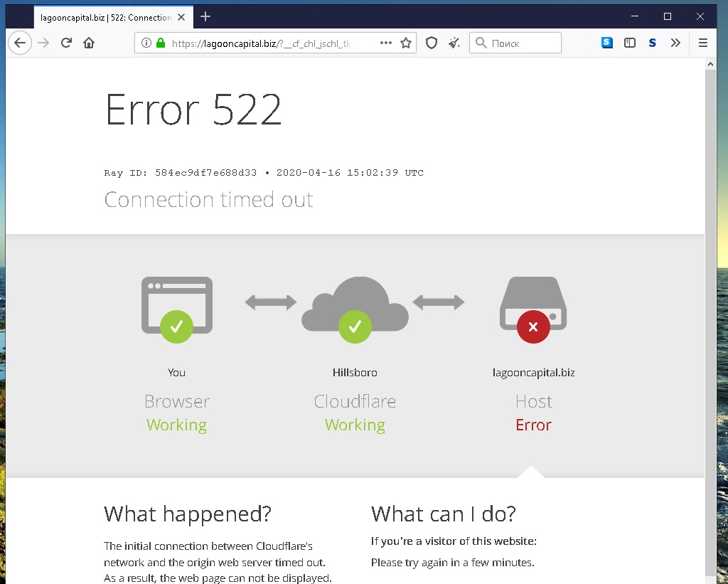Bookmark this page with the star
This screenshot has width=728, height=584.
click(406, 43)
